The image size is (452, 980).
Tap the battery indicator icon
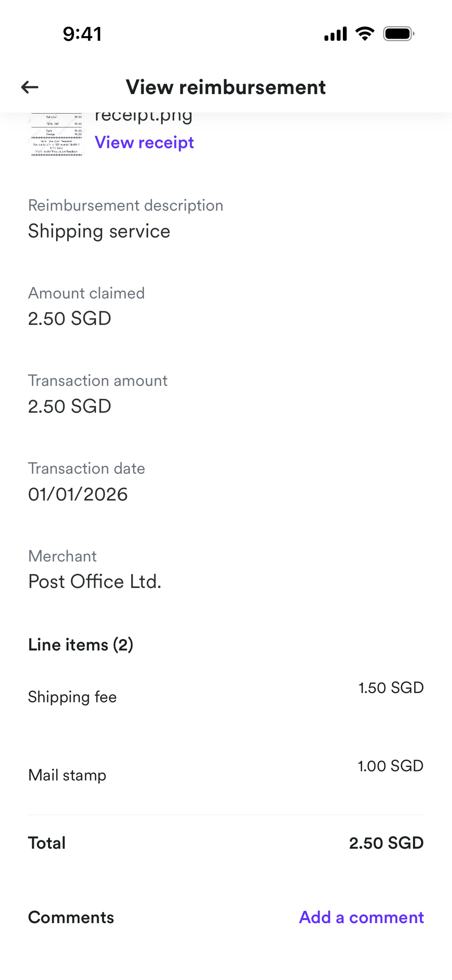(398, 34)
